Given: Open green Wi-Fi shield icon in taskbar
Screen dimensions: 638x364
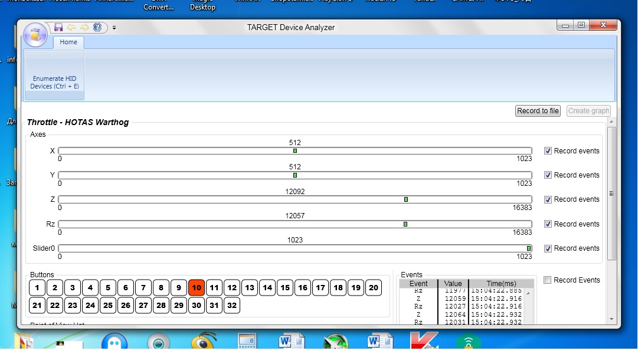Looking at the screenshot, I should (x=469, y=342).
